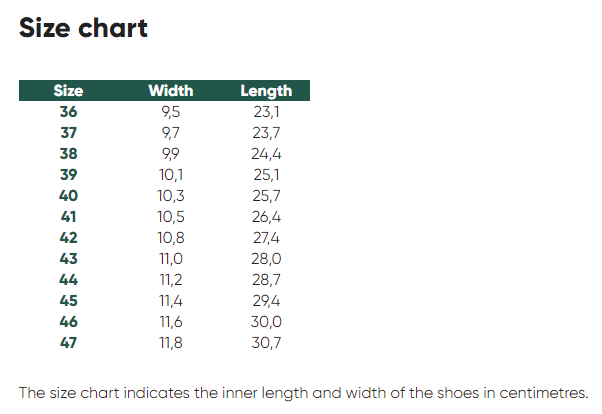Image resolution: width=602 pixels, height=414 pixels.
Task: Click the length value 23,7
Action: point(266,133)
